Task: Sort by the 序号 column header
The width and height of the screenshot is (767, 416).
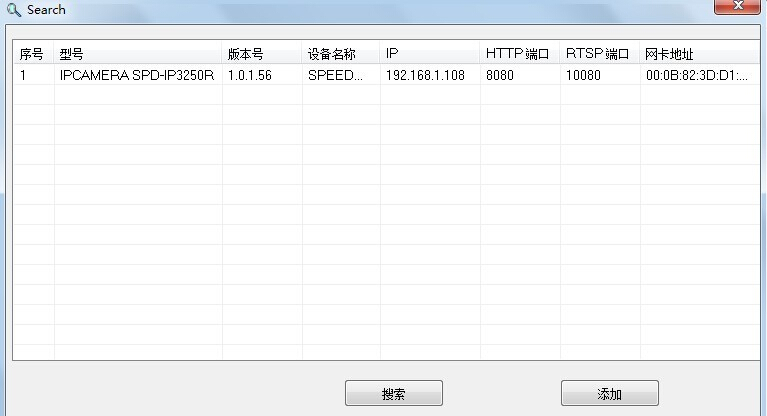Action: point(32,54)
